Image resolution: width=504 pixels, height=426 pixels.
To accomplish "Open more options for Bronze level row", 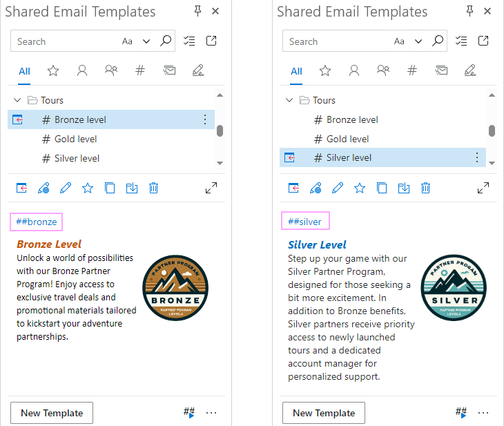I will point(205,119).
